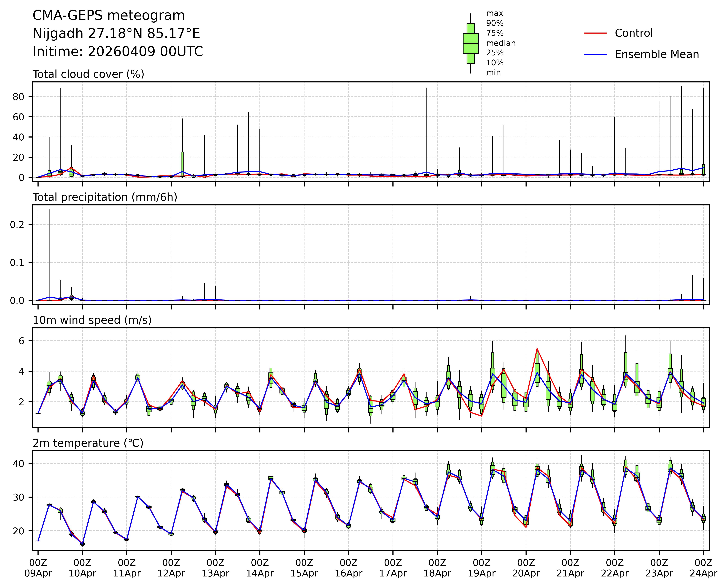Click the 'Ensemble Mean' legend label
The width and height of the screenshot is (727, 588).
coord(657,54)
